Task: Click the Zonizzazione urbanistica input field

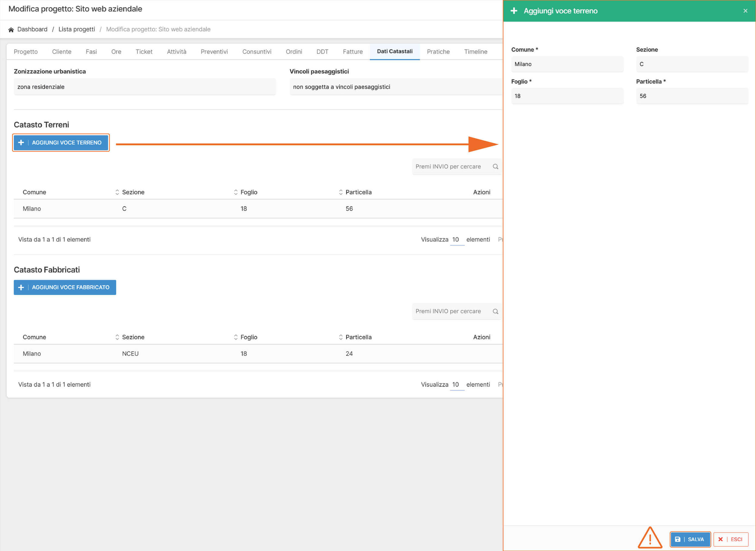Action: pyautogui.click(x=145, y=87)
